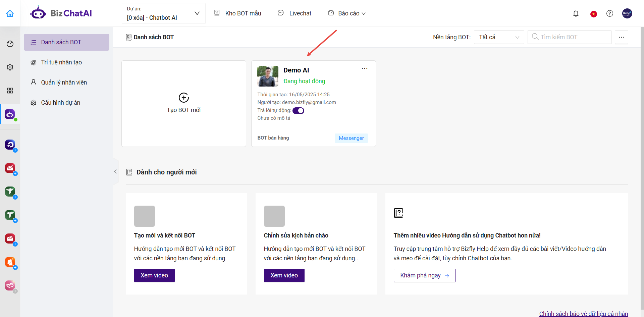Screen dimensions: 644x317
Task: Click Thời gian tạo: 16/05/2025 14:25 text
Action: 293,95
